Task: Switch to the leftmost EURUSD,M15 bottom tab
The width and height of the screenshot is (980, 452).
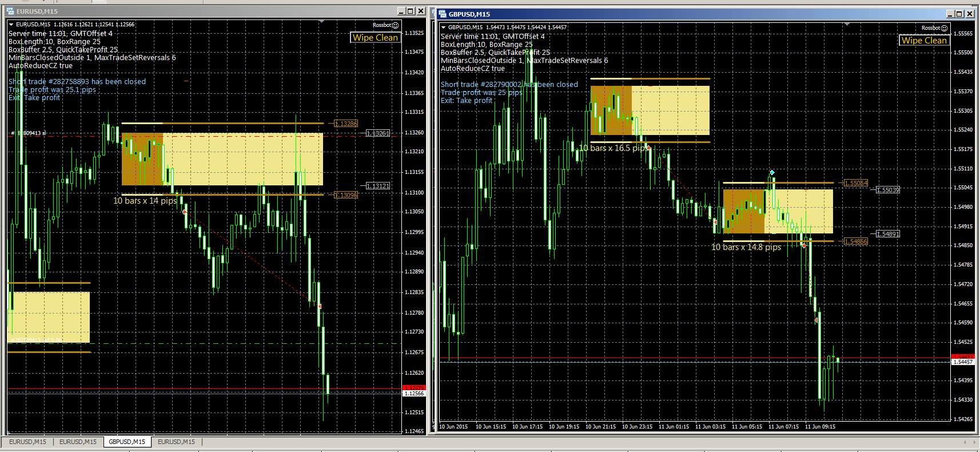Action: click(x=27, y=442)
